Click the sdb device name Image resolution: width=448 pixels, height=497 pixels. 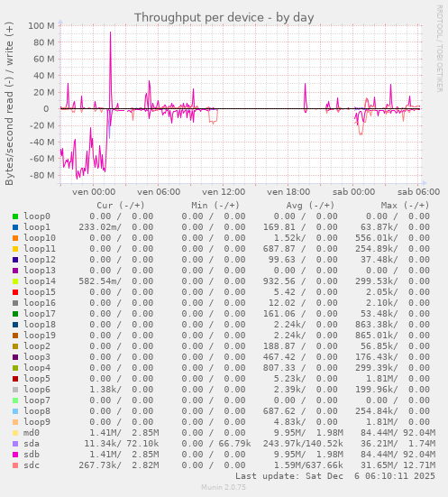pos(32,455)
